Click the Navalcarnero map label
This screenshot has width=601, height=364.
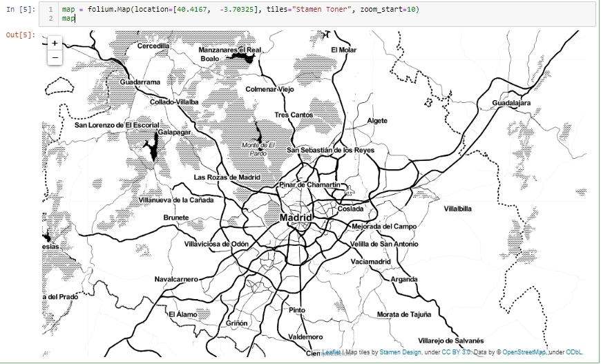point(176,280)
